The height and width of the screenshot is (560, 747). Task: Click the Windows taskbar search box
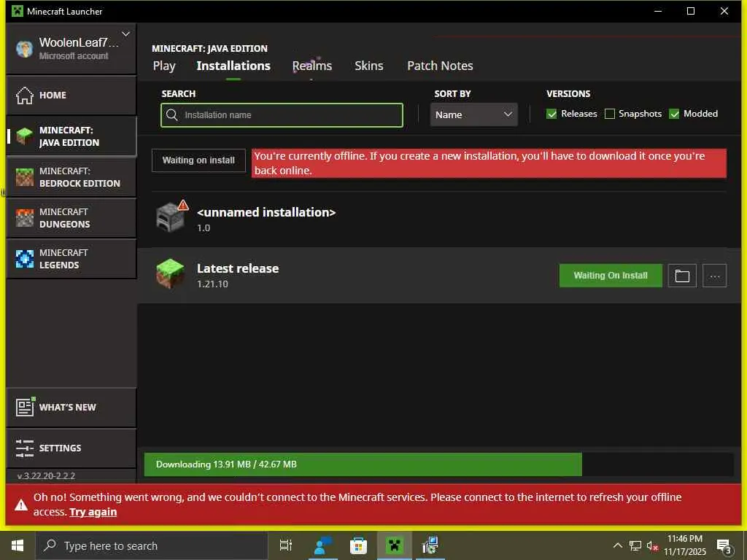(x=152, y=545)
